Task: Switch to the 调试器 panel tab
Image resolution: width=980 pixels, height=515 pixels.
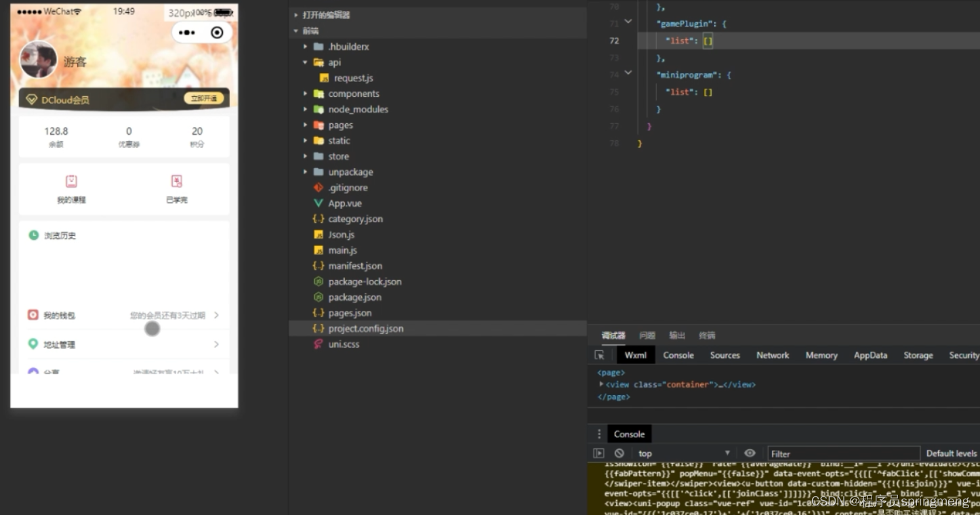Action: pos(613,335)
